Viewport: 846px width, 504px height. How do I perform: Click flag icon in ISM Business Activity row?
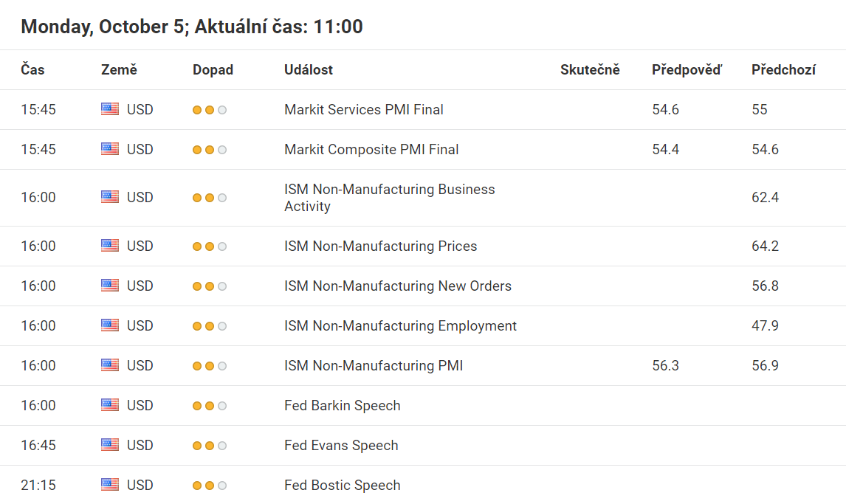click(110, 197)
